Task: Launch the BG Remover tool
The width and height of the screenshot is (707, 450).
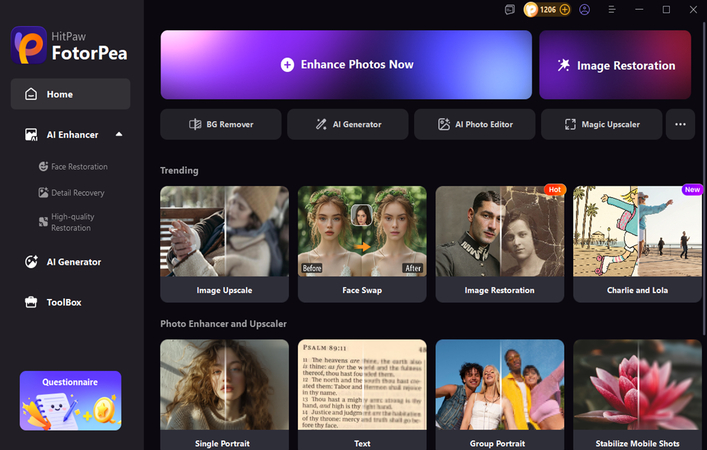Action: coord(221,124)
